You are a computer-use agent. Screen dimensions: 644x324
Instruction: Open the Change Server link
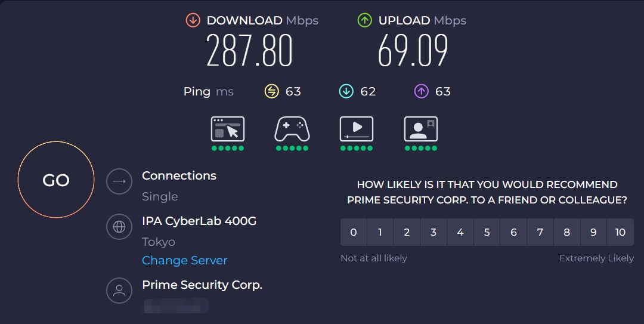coord(184,261)
